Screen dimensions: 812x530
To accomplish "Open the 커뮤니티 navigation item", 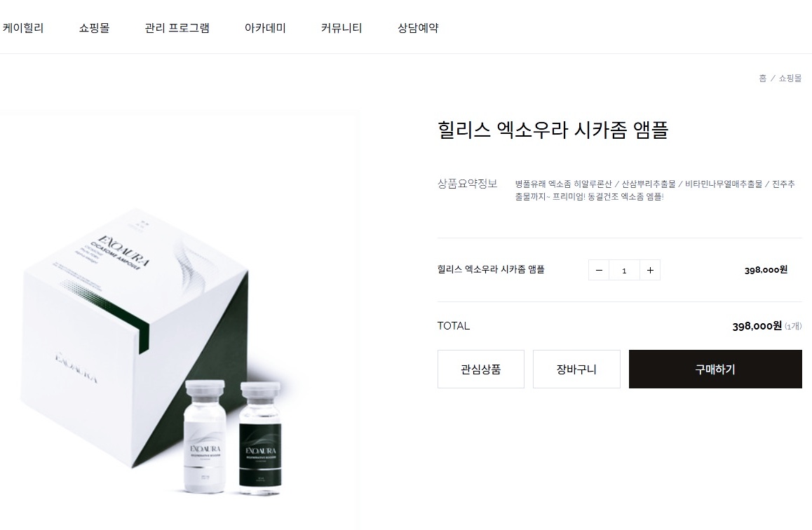I will pos(341,28).
